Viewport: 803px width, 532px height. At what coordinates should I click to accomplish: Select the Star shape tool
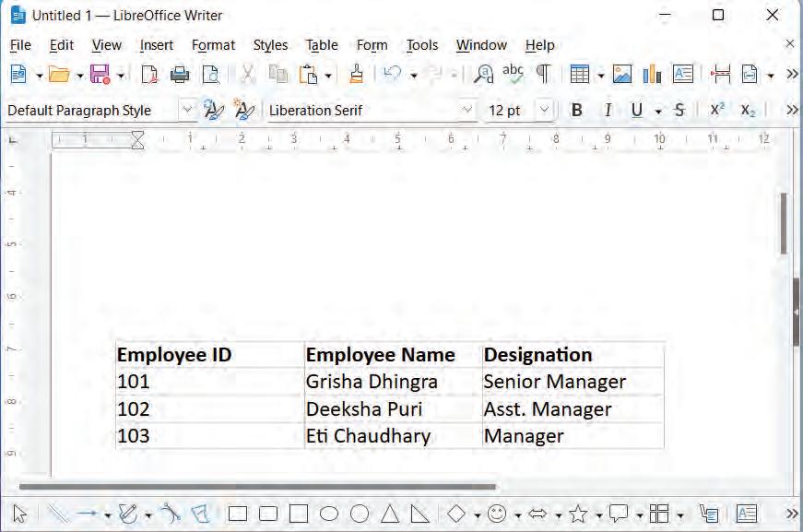coord(578,514)
